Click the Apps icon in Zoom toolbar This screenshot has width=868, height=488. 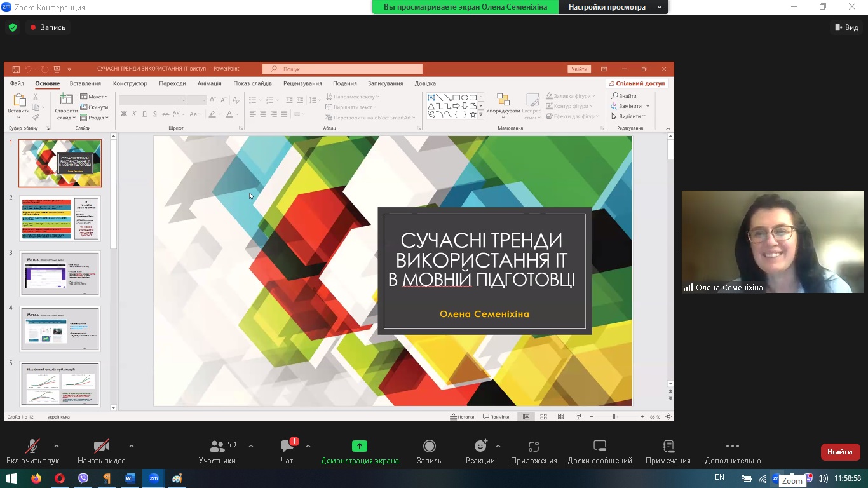[x=534, y=451]
